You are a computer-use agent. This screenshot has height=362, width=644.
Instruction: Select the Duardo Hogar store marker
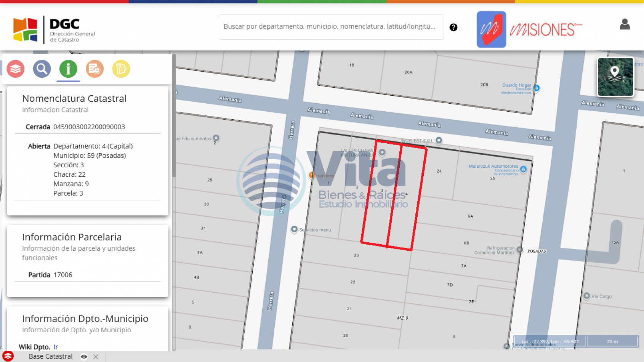537,88
